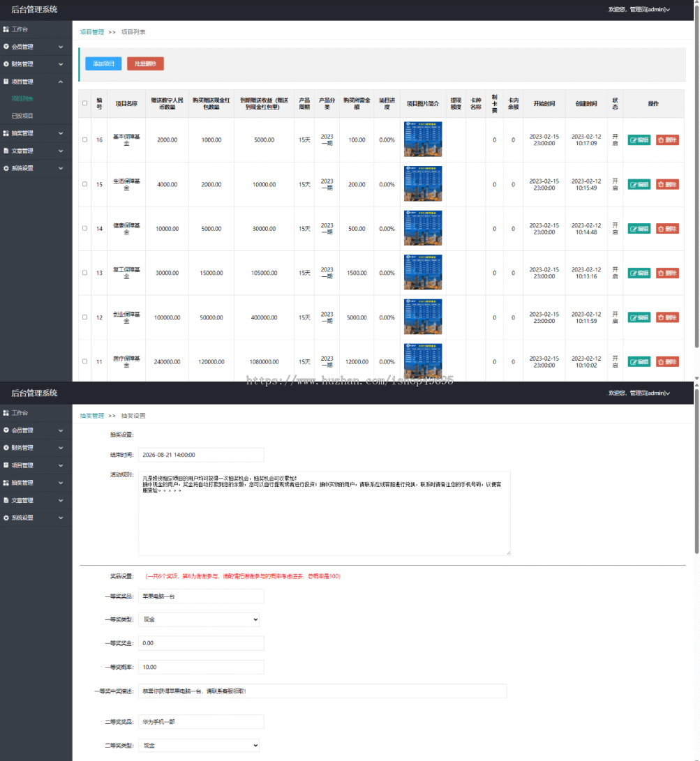Click the 会员管理 icon in the project list sidebar
The width and height of the screenshot is (700, 761).
click(x=6, y=47)
